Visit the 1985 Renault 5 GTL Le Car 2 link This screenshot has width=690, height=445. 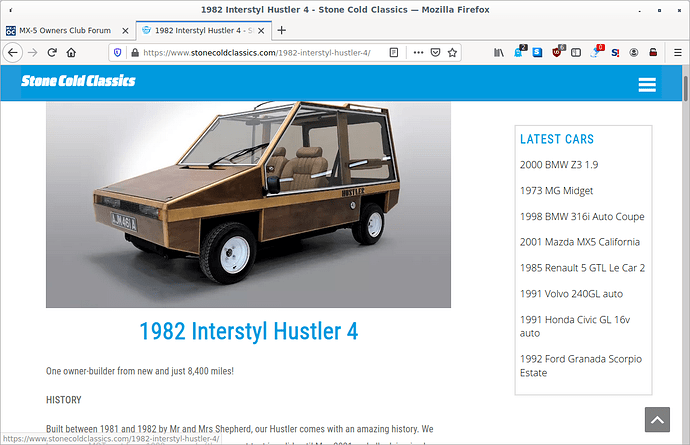click(x=582, y=268)
